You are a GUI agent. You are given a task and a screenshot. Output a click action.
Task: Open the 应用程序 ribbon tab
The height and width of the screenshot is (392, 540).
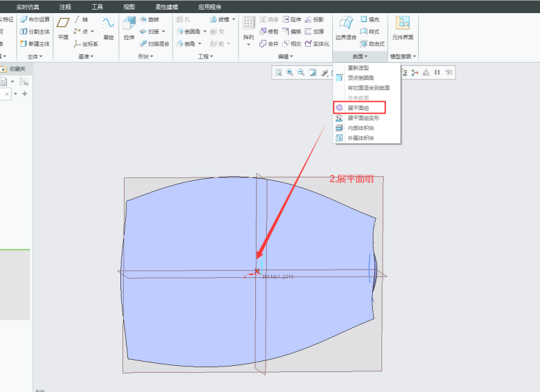(210, 6)
